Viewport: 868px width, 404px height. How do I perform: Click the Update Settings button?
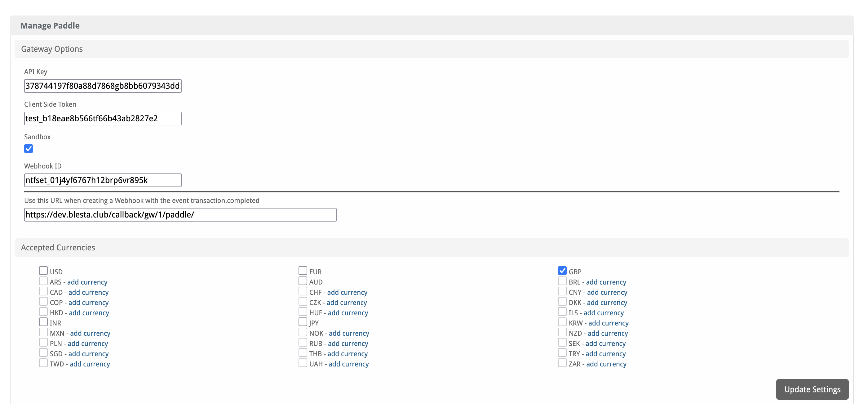(x=812, y=389)
